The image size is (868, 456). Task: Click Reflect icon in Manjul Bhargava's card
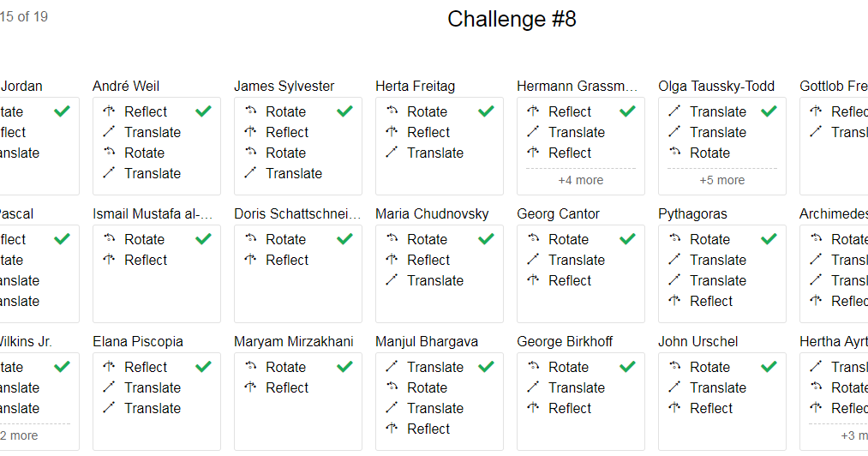392,429
